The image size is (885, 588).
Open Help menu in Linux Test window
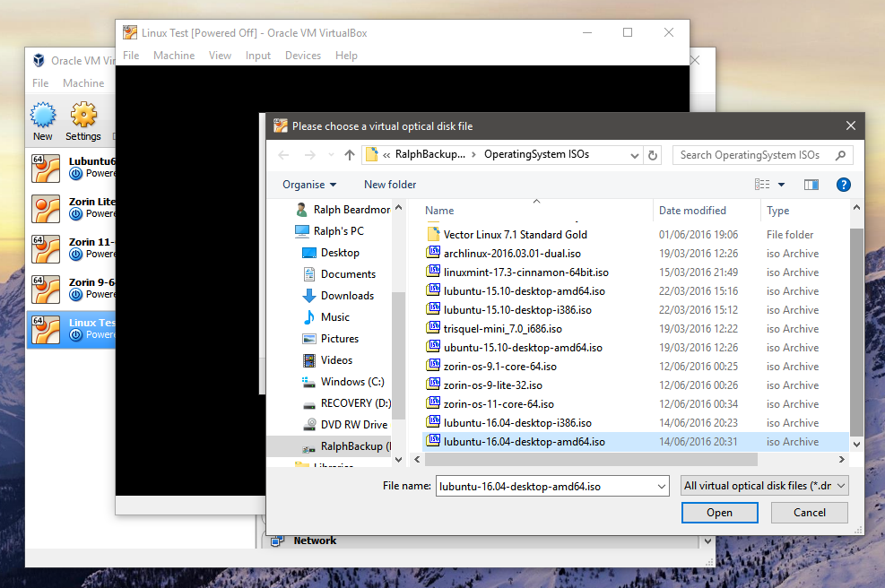346,56
